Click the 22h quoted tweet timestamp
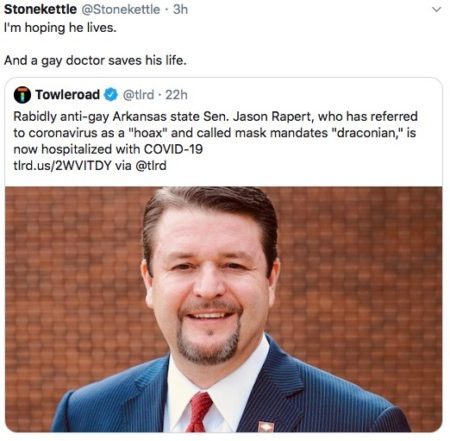The width and height of the screenshot is (450, 441). coord(176,95)
